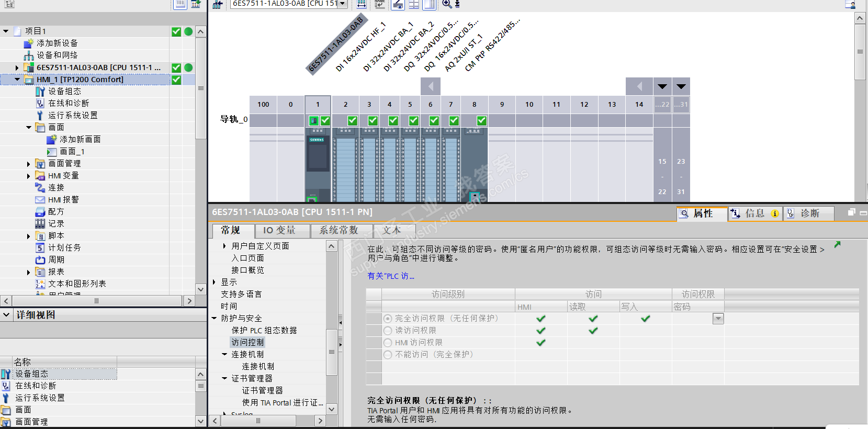Screen dimensions: 868x429
Task: Select full access (no protection) radio button
Action: click(388, 319)
